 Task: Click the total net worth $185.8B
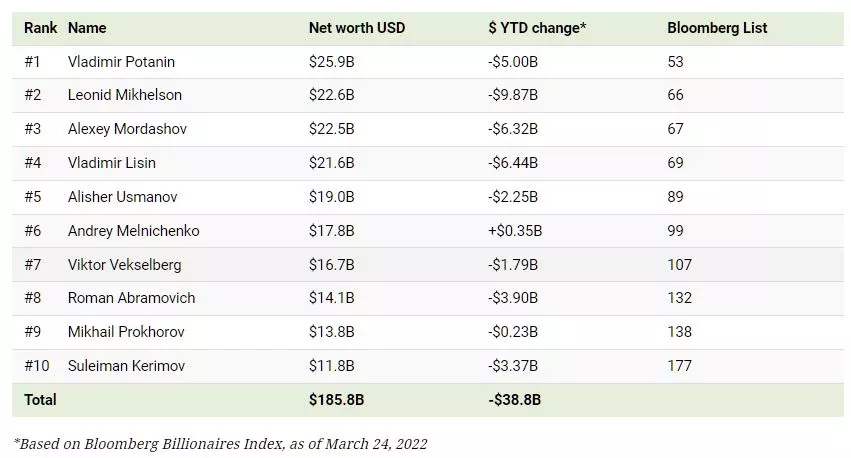(336, 400)
